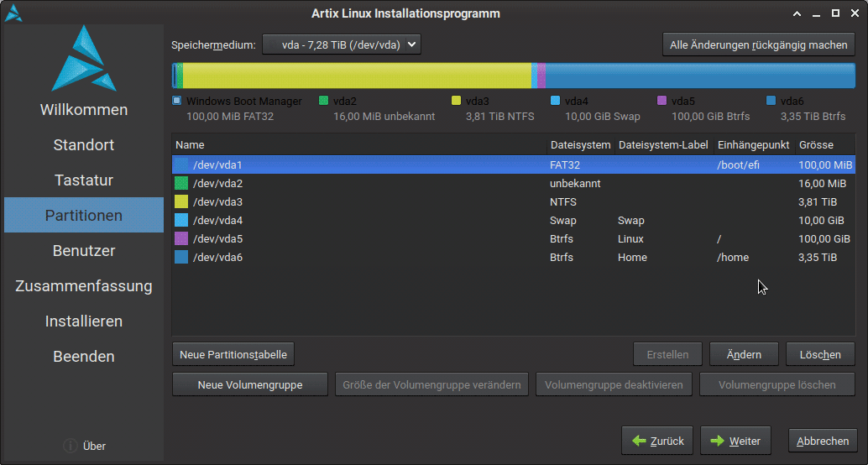The image size is (868, 465).
Task: Select the /dev/vda1 partition row
Action: click(514, 165)
